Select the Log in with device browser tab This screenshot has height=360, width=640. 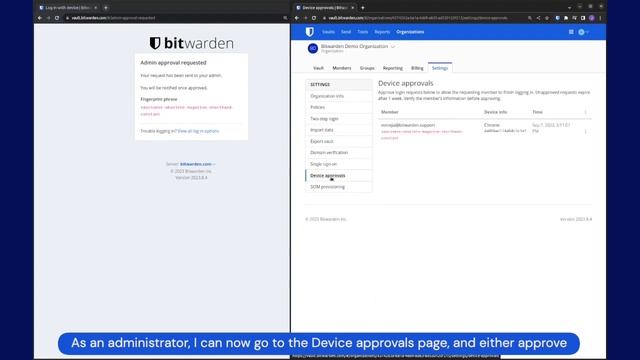(68, 8)
